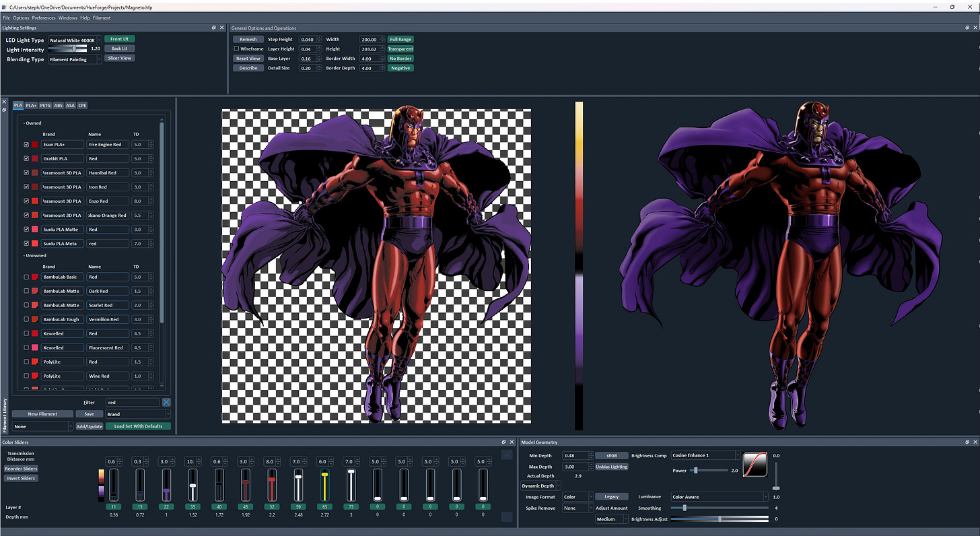Click the BambuLab Tough Vermilion Red swatch
The height and width of the screenshot is (536, 980).
click(x=34, y=319)
